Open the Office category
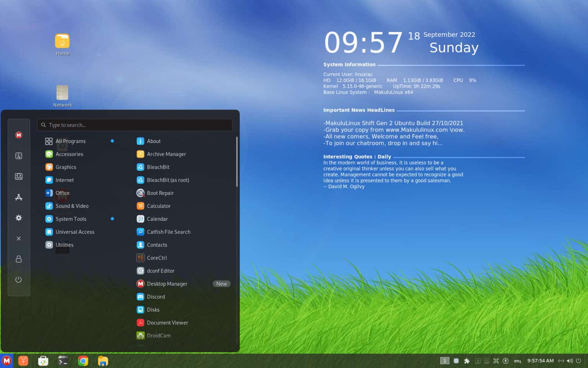Image resolution: width=588 pixels, height=368 pixels. pyautogui.click(x=62, y=193)
